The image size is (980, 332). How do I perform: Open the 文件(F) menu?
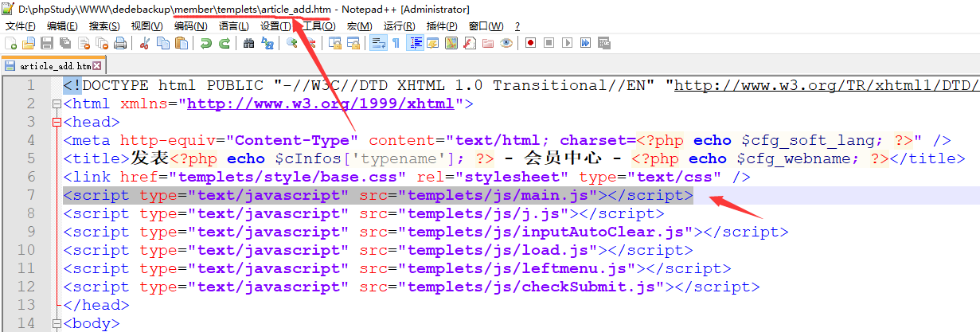tap(21, 26)
